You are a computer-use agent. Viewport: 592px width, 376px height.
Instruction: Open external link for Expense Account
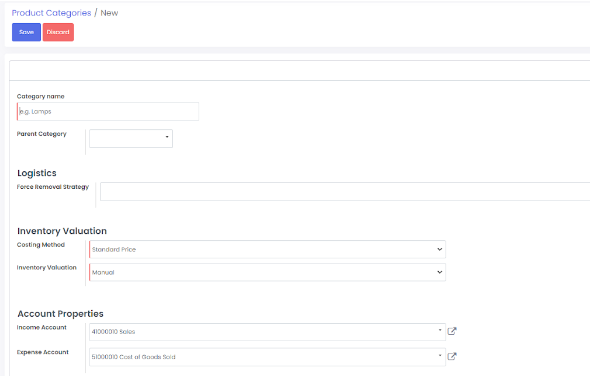coord(452,356)
